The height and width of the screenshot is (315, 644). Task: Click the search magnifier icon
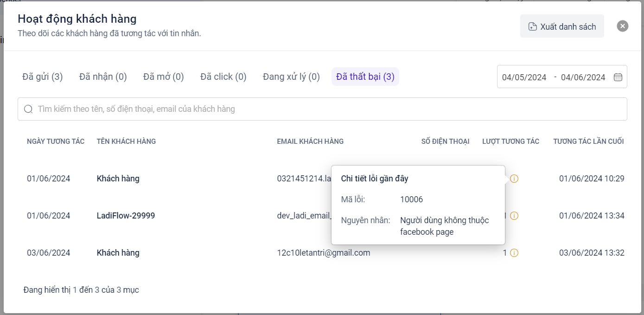pyautogui.click(x=28, y=109)
